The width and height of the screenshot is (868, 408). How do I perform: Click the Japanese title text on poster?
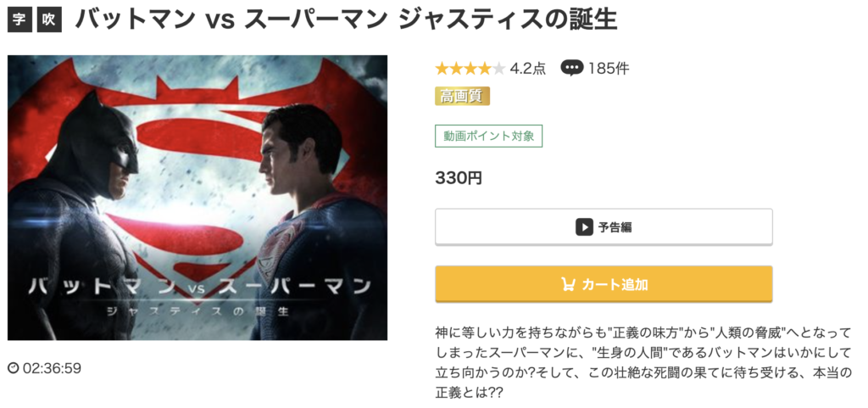[199, 297]
